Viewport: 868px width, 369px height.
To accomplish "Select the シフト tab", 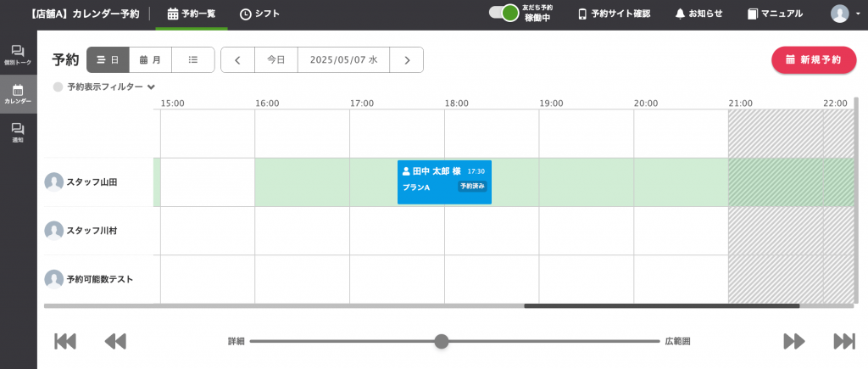I will click(259, 14).
